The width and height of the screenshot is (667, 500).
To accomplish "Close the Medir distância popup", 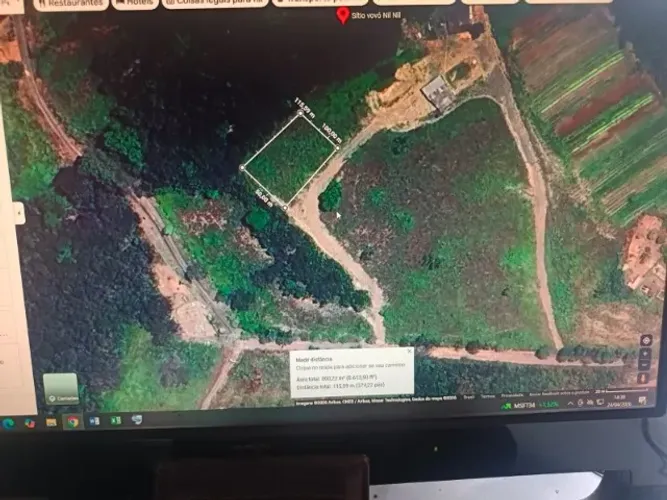I will pyautogui.click(x=409, y=351).
